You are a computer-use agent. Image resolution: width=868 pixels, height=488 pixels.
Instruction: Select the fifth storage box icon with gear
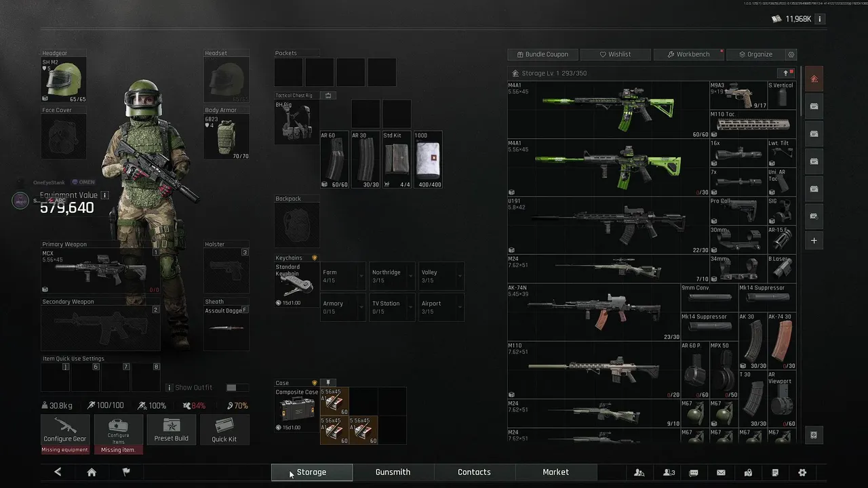(814, 216)
